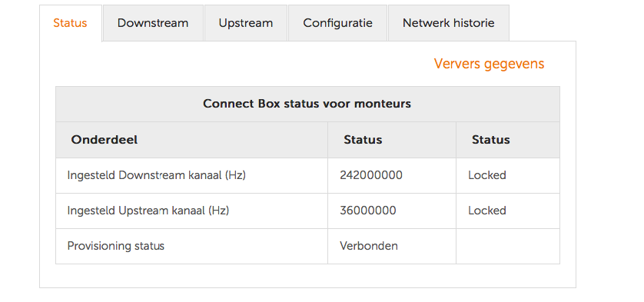644x302 pixels.
Task: Click the Locked status for Upstream kanaal
Action: pyautogui.click(x=487, y=211)
